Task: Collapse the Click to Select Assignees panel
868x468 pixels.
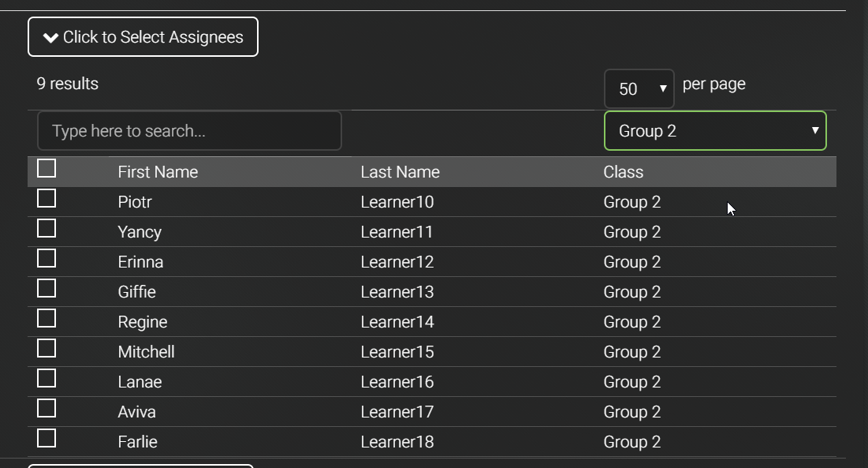Action: click(143, 36)
